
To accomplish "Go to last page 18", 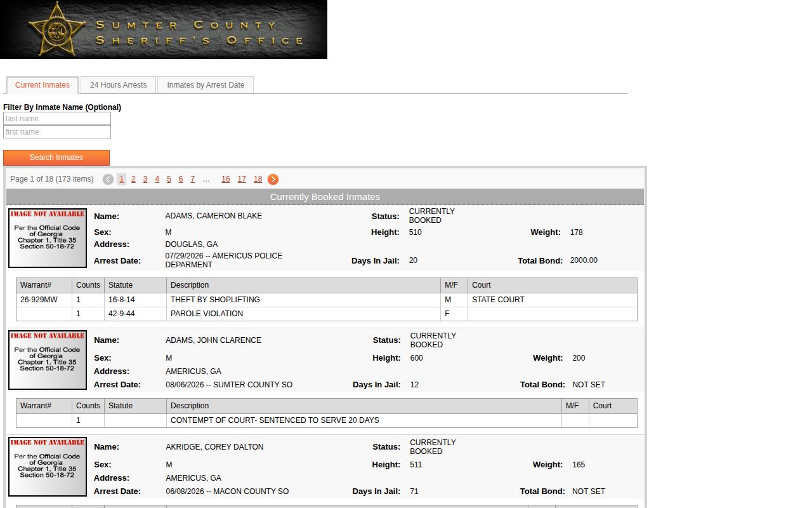I will coord(258,179).
